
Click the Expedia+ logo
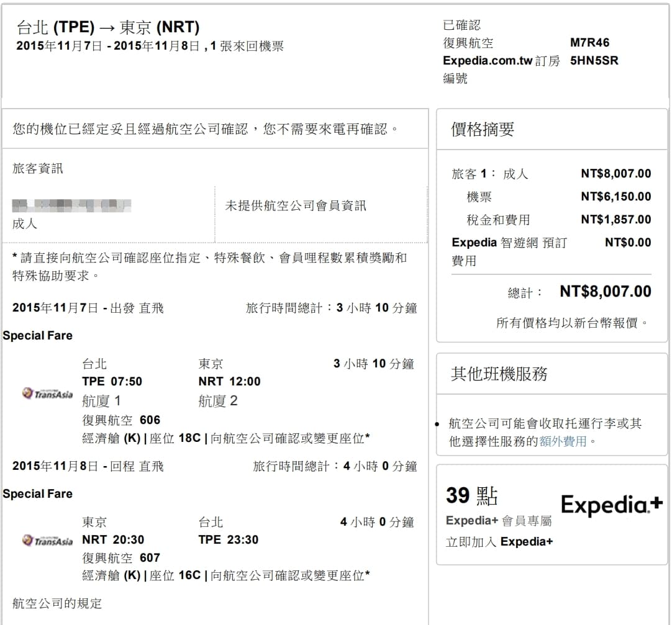point(612,505)
